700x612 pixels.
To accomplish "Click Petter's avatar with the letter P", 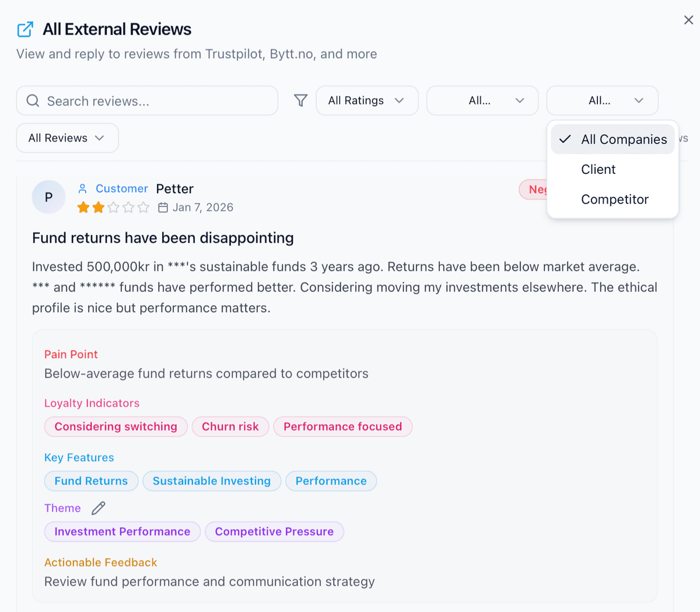I will [48, 197].
